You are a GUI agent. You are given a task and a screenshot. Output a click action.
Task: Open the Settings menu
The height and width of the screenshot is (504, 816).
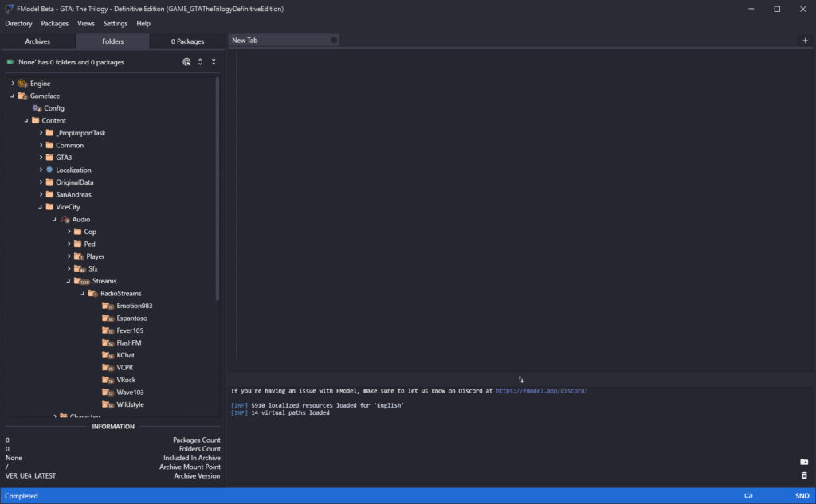coord(116,23)
